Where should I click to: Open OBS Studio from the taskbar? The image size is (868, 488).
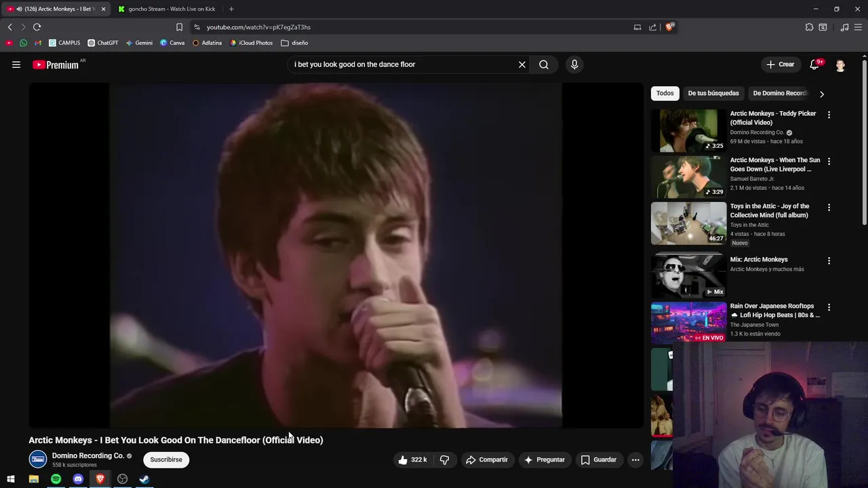(x=122, y=479)
